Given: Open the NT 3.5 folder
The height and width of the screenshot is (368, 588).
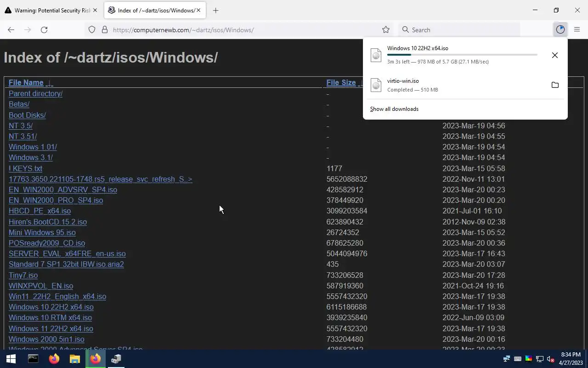Looking at the screenshot, I should 21,126.
